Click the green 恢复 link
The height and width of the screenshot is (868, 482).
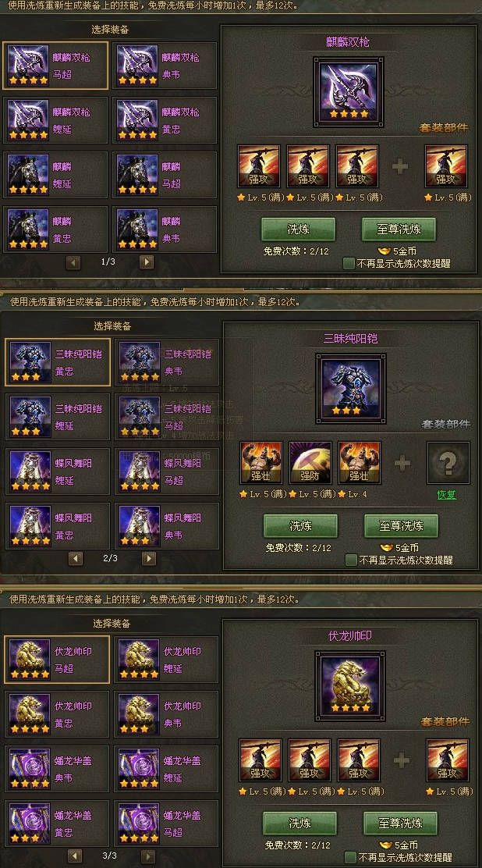tap(447, 495)
